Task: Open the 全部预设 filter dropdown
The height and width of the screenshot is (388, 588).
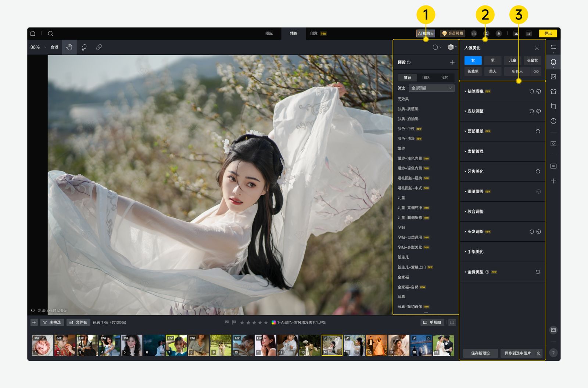Action: tap(431, 88)
